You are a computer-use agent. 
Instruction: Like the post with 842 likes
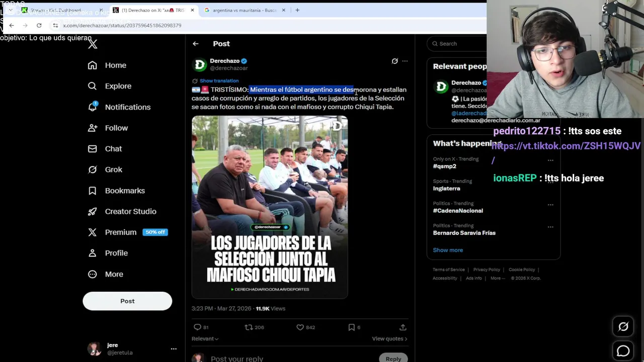pyautogui.click(x=300, y=327)
